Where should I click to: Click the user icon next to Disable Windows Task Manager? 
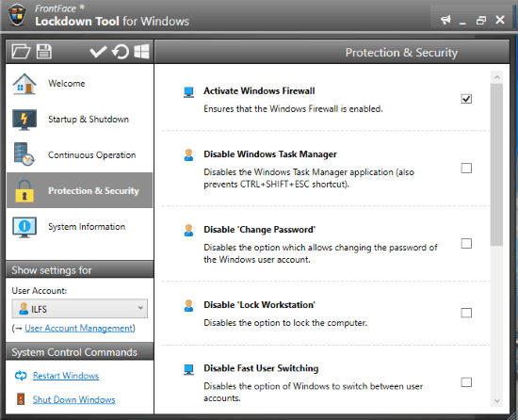[188, 154]
